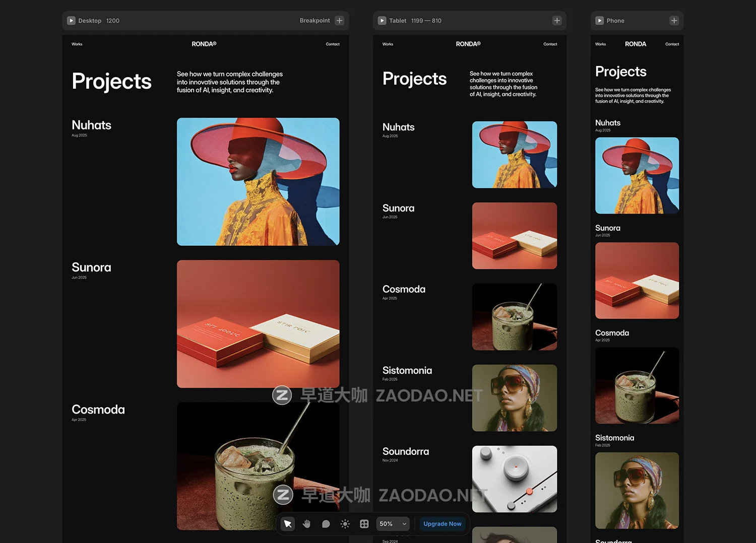Click Cosmoda title in Desktop frame
The image size is (756, 543).
coord(98,410)
